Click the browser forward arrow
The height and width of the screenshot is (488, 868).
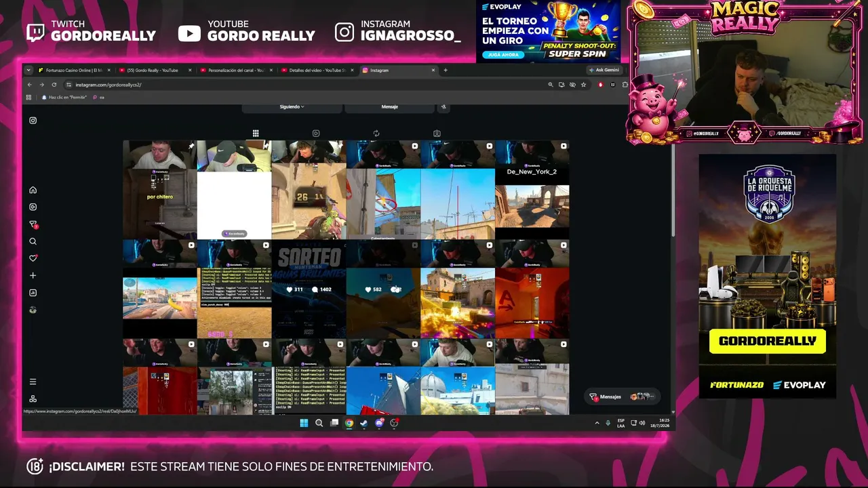coord(41,85)
